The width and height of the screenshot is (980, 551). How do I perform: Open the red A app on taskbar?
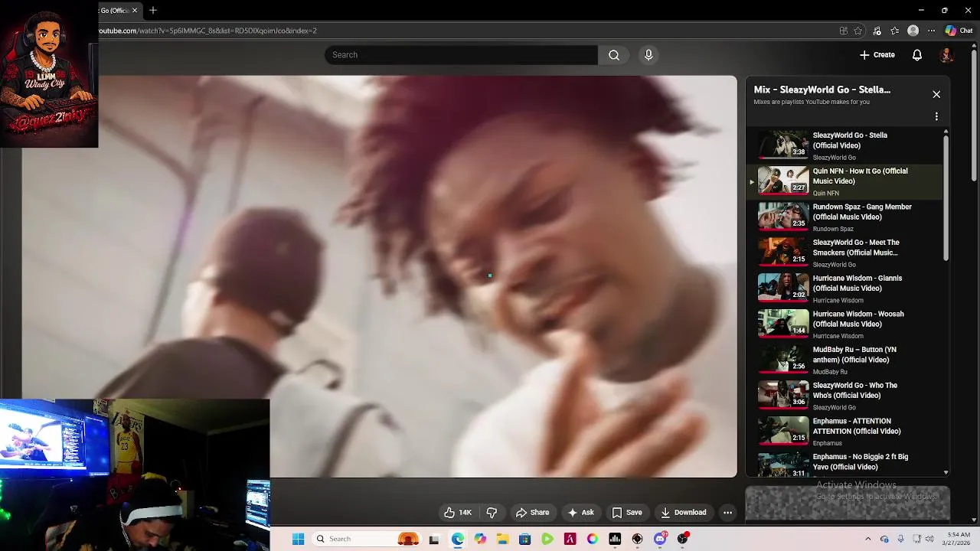[x=570, y=540]
